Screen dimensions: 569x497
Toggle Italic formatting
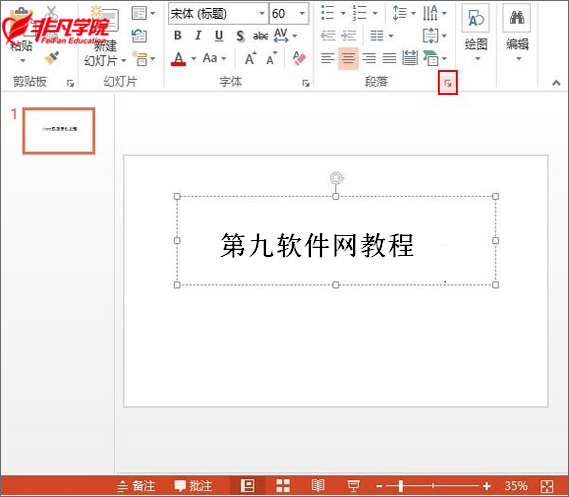coord(198,36)
